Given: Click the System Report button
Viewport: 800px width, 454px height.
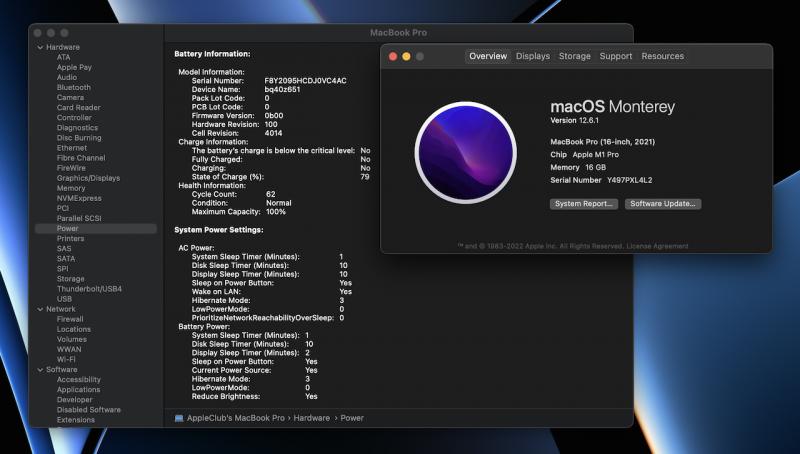Looking at the screenshot, I should [x=584, y=204].
